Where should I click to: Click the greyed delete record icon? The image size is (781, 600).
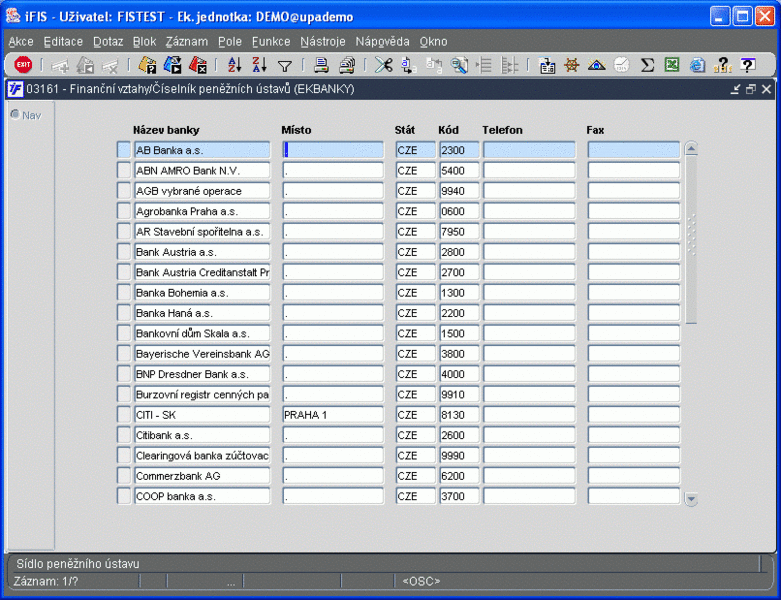pos(110,65)
